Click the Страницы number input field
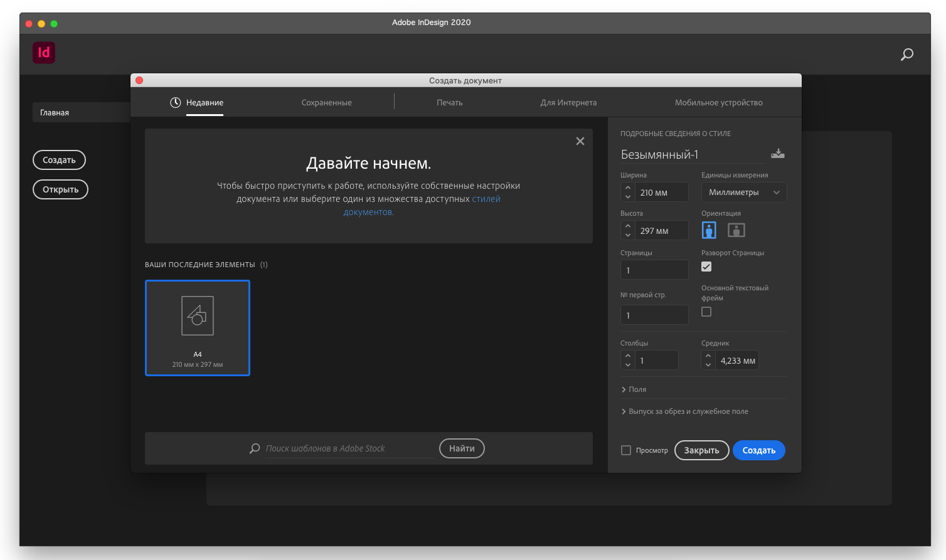This screenshot has height=560, width=946. [654, 270]
